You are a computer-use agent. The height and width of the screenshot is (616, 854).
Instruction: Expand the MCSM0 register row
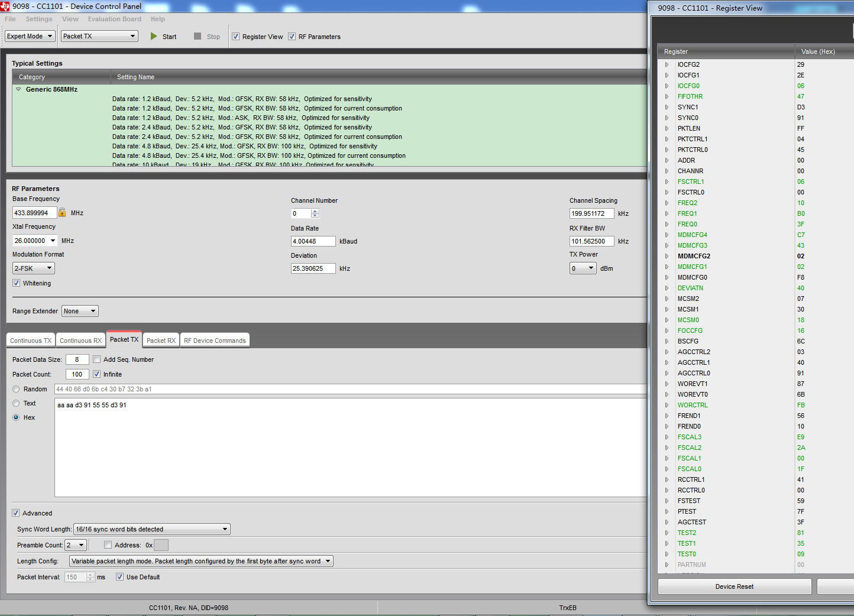tap(667, 320)
